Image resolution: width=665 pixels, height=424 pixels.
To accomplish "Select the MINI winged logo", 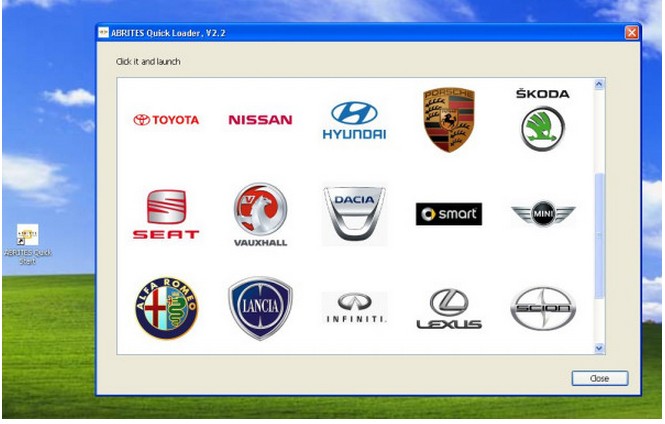I will [543, 213].
